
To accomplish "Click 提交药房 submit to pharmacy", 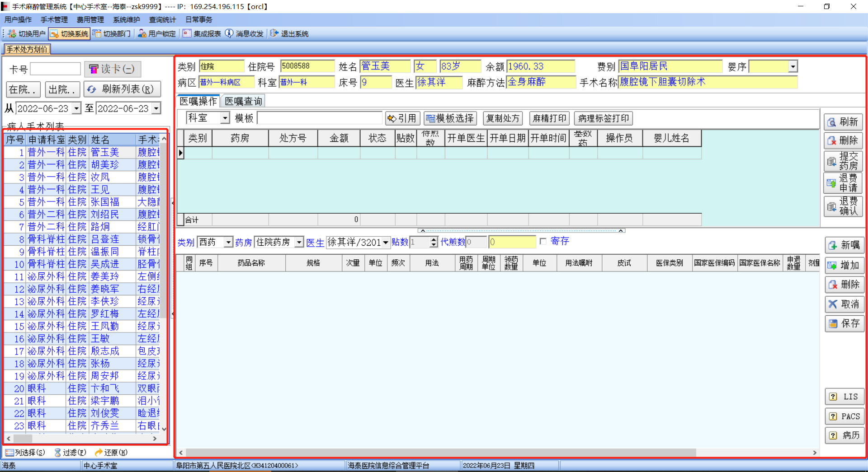I will click(843, 161).
